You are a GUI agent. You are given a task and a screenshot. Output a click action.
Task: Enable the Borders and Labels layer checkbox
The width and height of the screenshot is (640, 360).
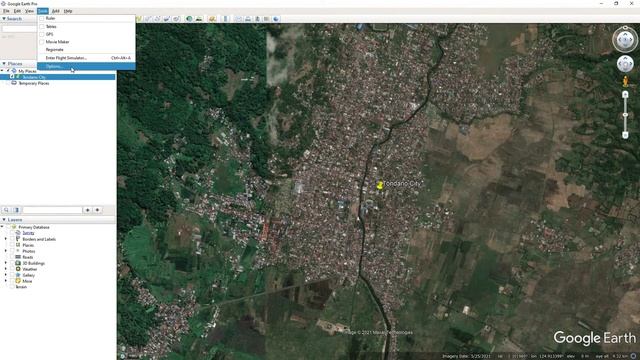[x=12, y=239]
